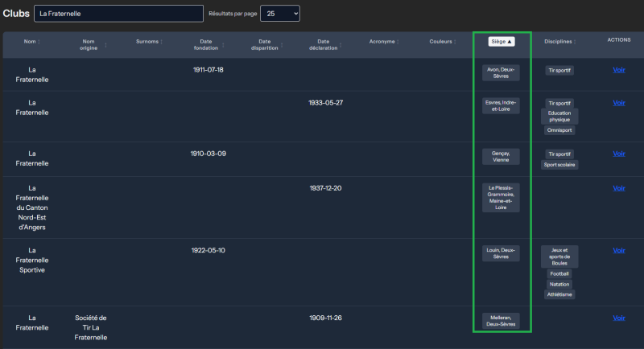View La Fraternelle Sportive details
This screenshot has width=644, height=349.
[x=619, y=250]
